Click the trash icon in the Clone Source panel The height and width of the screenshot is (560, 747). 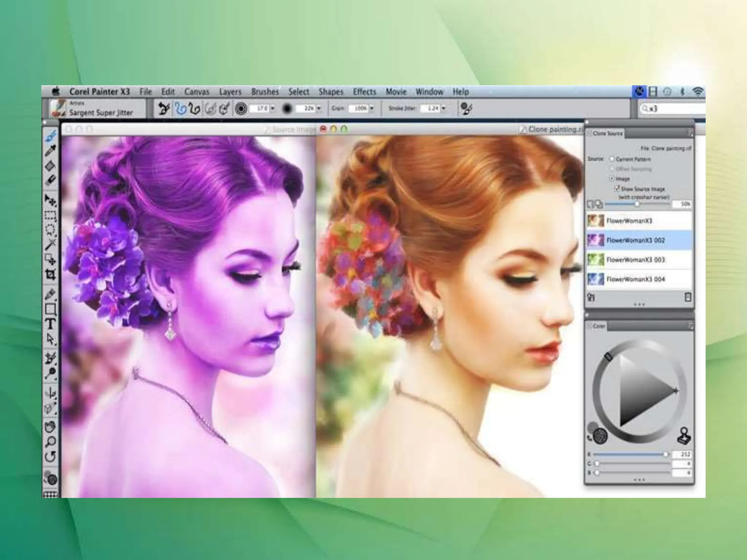(x=688, y=297)
